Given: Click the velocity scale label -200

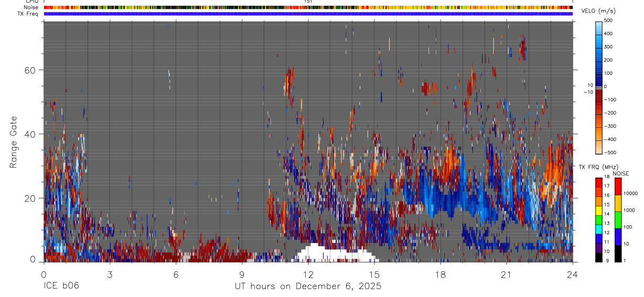Looking at the screenshot, I should click(x=609, y=113).
